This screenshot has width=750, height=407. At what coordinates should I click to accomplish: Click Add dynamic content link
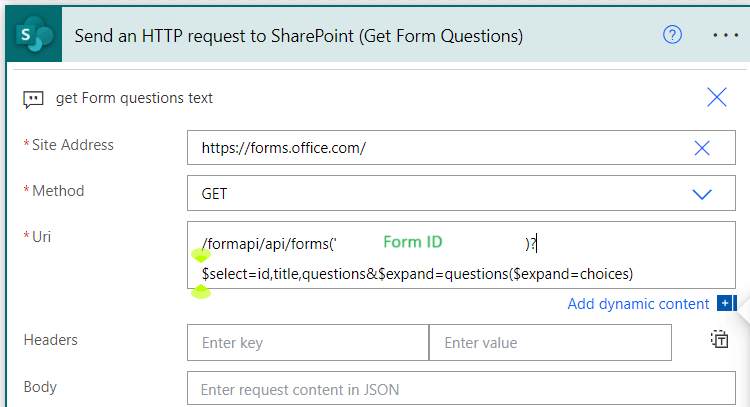[638, 304]
